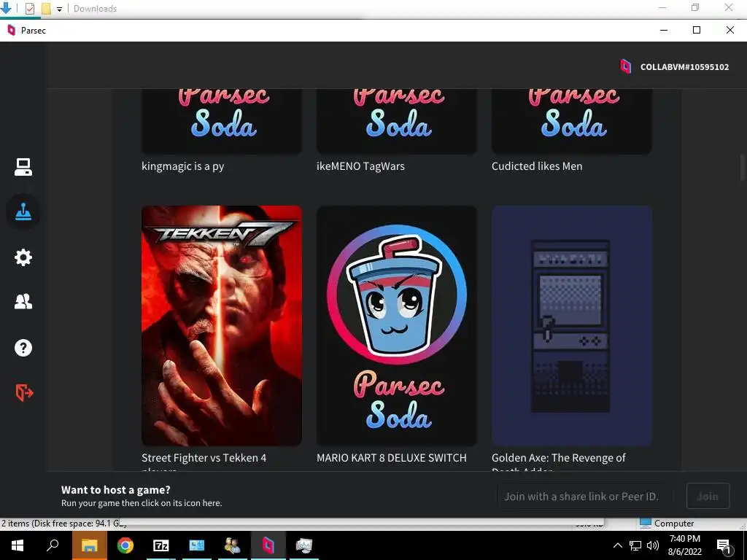This screenshot has height=560, width=747.
Task: Open the Golden Axe arcade cabinet thumbnail
Action: click(x=572, y=326)
